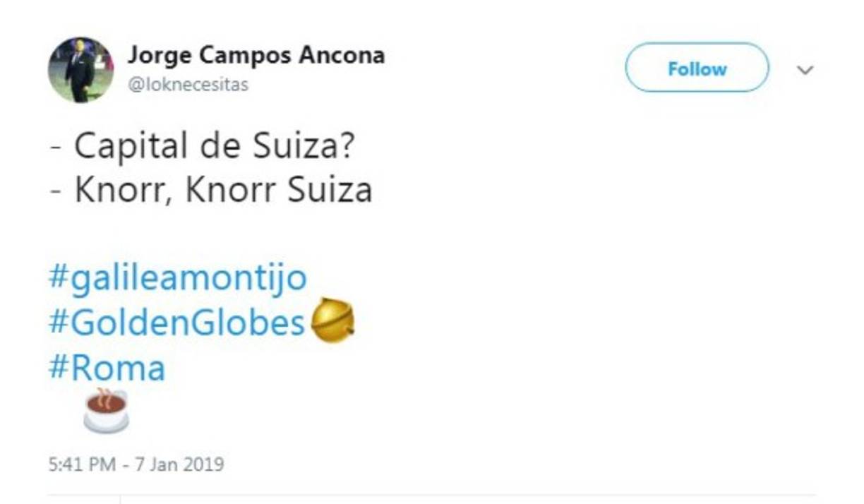Click the down-arrow icon beside the Follow button
864x504 pixels.
[804, 69]
